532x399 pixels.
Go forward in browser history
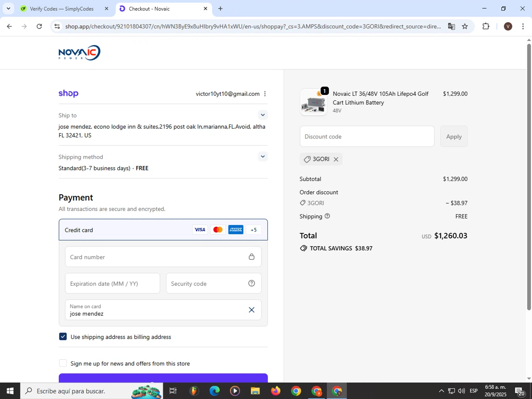coord(24,26)
